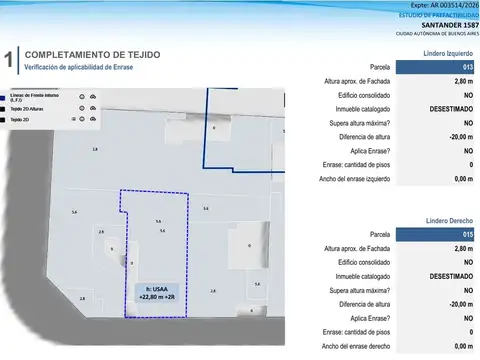
Task: Click Inmueble catalogado DESESTIMADO in Lindero Derecho
Action: pyautogui.click(x=451, y=276)
